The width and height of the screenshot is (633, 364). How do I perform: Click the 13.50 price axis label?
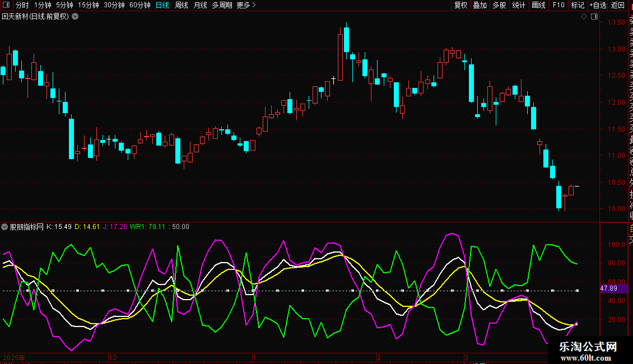(616, 22)
